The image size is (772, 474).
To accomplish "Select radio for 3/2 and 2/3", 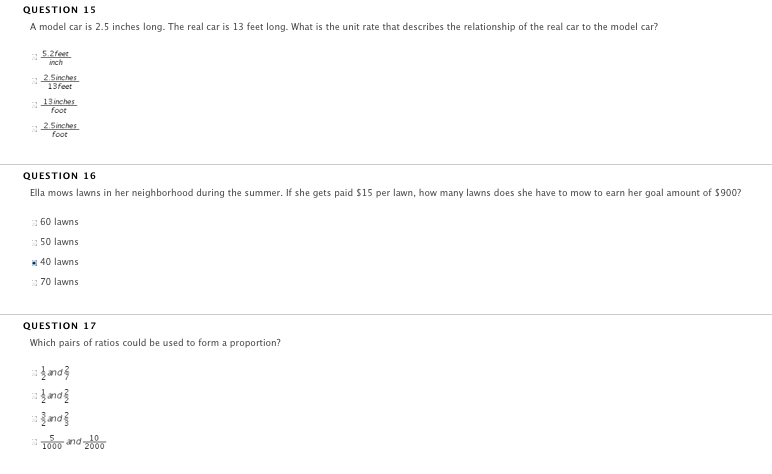I will coord(34,419).
